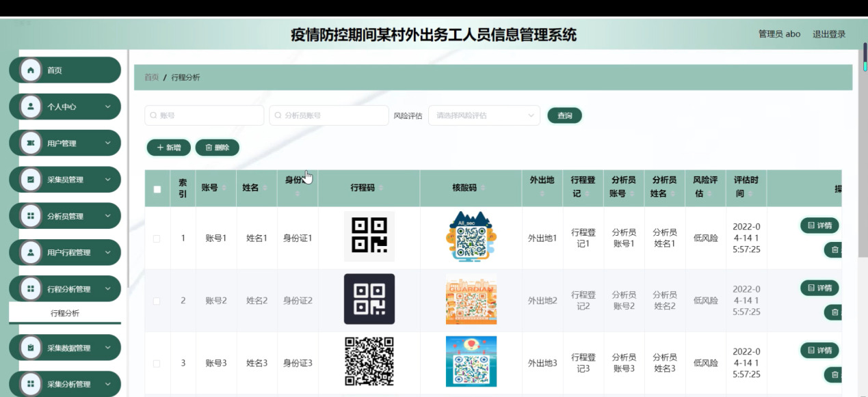Open the 用户管理 sidebar menu
Viewport: 868px width, 397px height.
[x=65, y=143]
